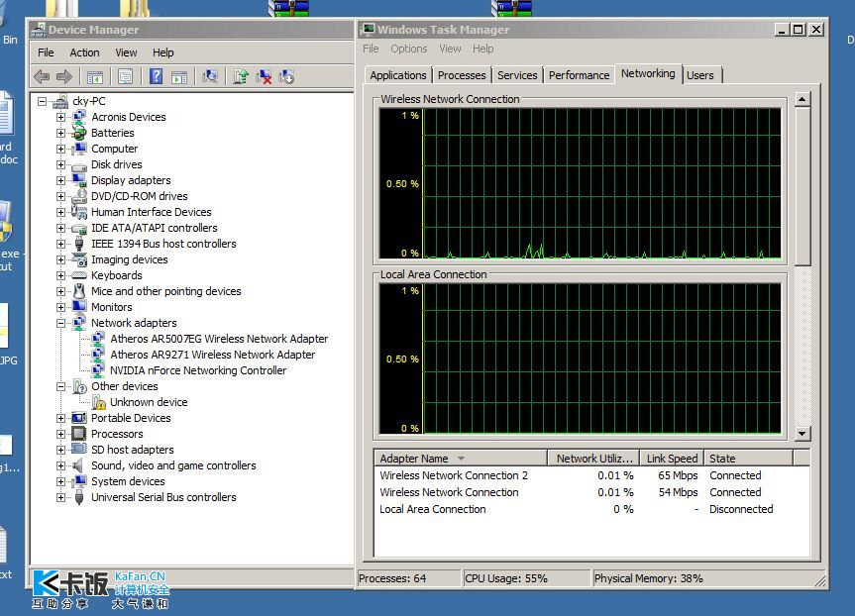Expand Universal Serial Bus controllers node
The width and height of the screenshot is (855, 616).
pos(61,497)
